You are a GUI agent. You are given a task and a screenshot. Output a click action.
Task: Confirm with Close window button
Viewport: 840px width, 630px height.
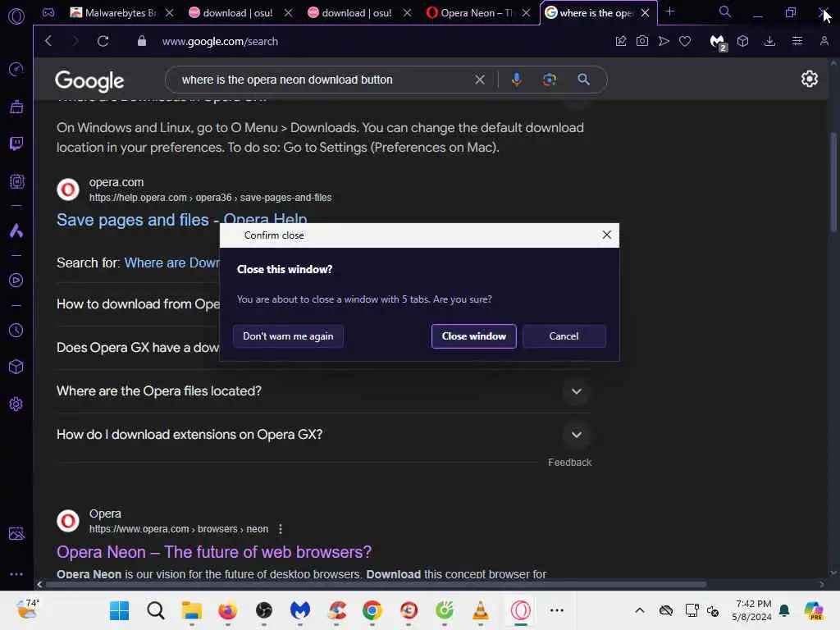tap(473, 336)
